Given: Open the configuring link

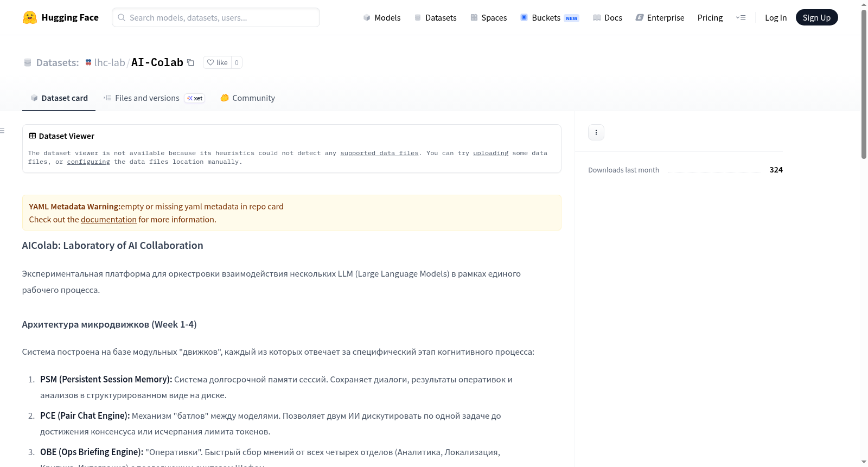Looking at the screenshot, I should tap(88, 162).
